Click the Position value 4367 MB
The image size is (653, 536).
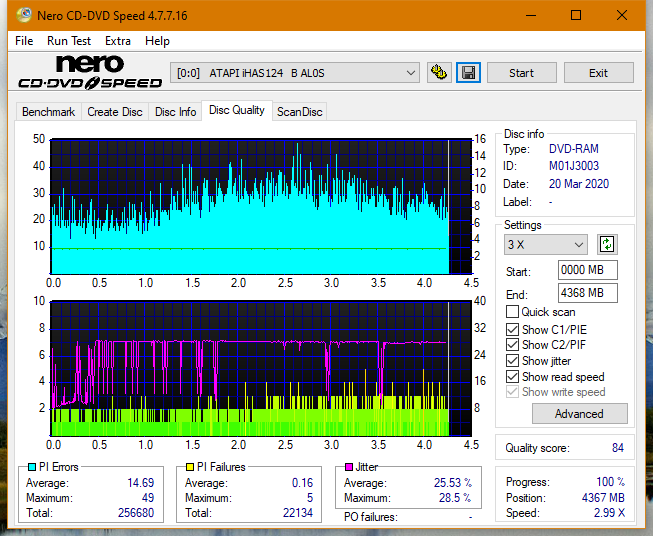(603, 498)
